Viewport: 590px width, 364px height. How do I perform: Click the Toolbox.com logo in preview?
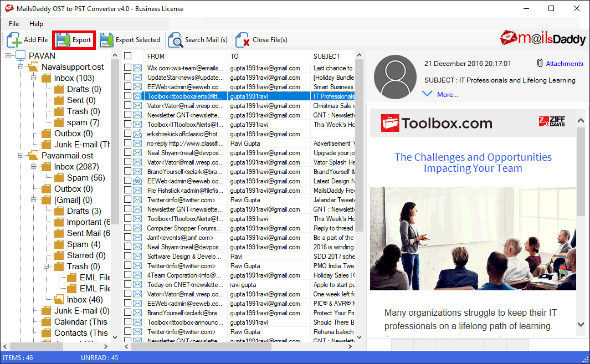(x=437, y=123)
